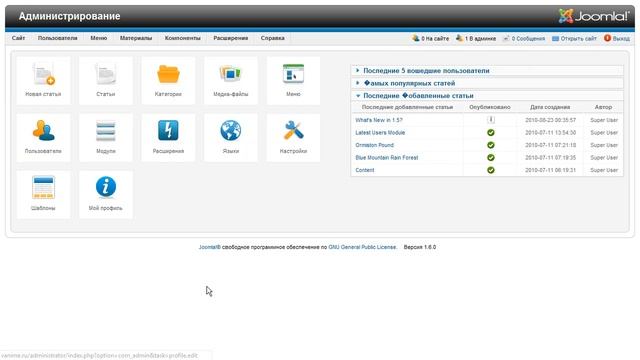Open the Языки globe icon

[231, 138]
